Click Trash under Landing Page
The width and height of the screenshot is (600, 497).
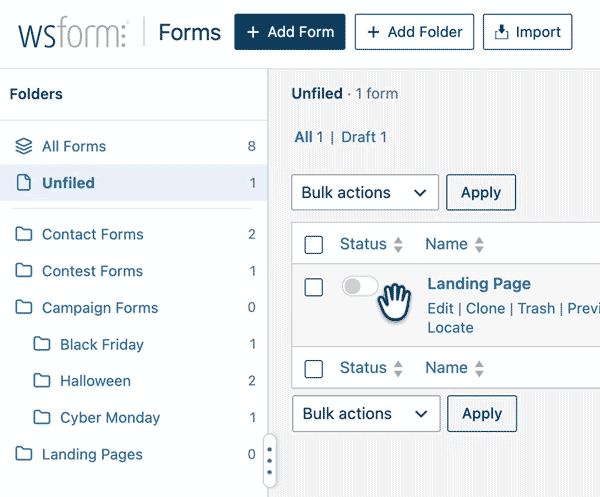pos(536,308)
